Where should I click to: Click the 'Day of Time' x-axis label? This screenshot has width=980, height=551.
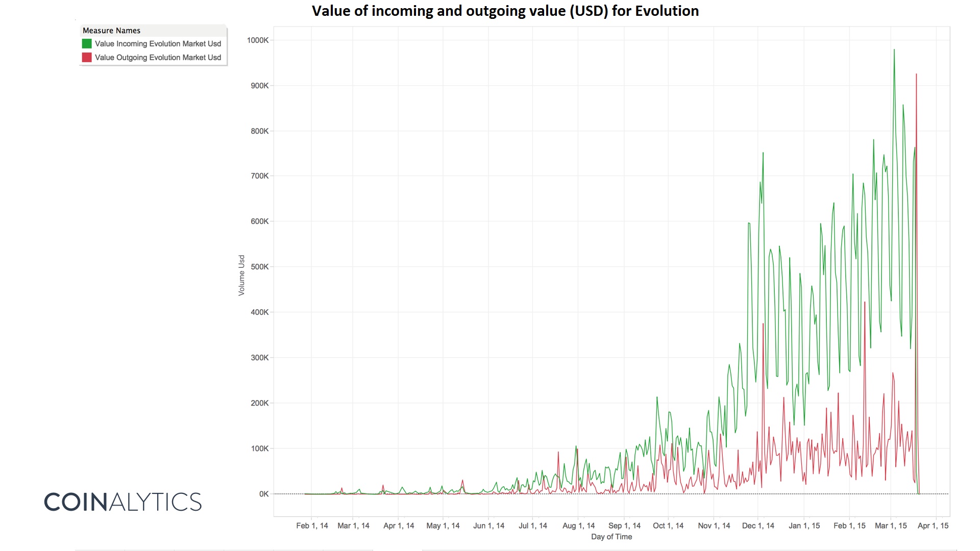pyautogui.click(x=611, y=537)
